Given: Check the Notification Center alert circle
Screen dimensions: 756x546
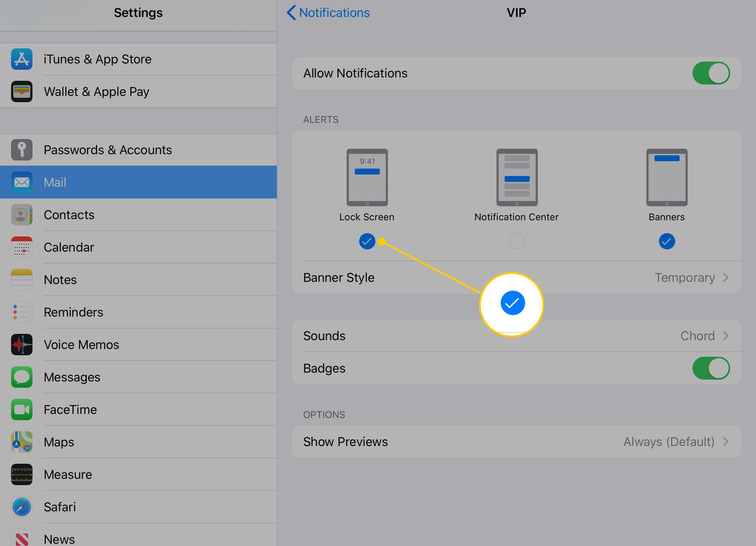Looking at the screenshot, I should (517, 241).
